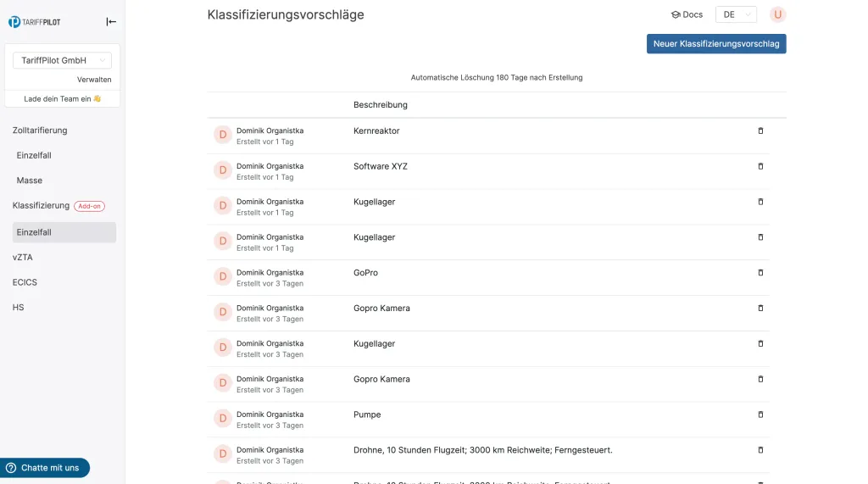Click the Neuer Klassifizierungsvorschlag button

pyautogui.click(x=716, y=43)
